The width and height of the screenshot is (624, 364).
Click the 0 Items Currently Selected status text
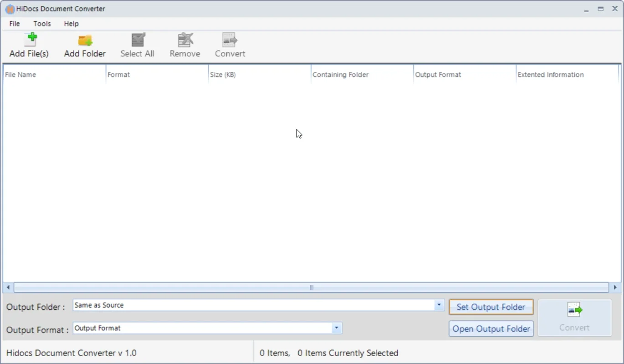pyautogui.click(x=348, y=353)
